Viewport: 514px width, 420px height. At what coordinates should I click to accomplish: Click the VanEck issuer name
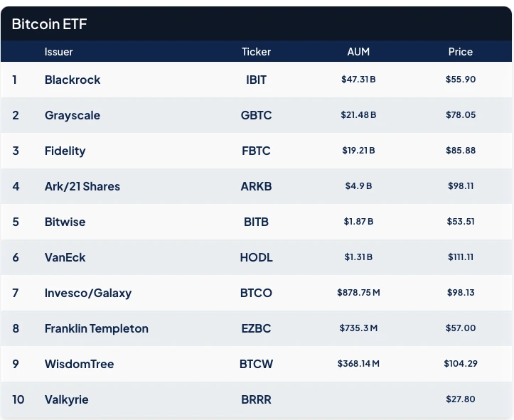click(x=65, y=257)
